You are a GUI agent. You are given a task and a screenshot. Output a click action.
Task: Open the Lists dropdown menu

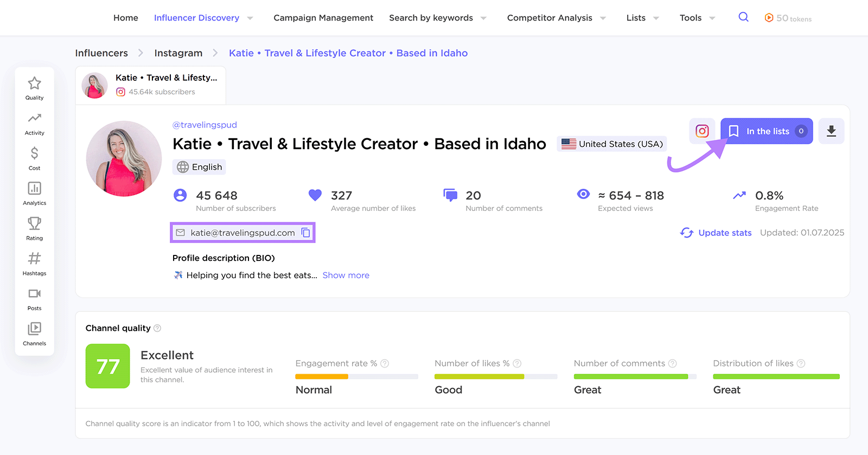642,18
